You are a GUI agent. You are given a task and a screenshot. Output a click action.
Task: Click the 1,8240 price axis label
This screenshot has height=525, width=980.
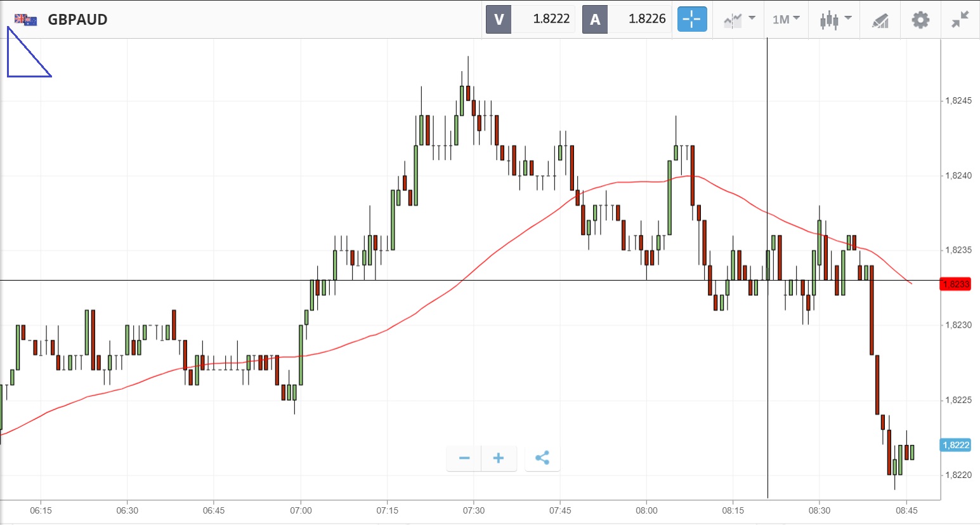pos(958,175)
